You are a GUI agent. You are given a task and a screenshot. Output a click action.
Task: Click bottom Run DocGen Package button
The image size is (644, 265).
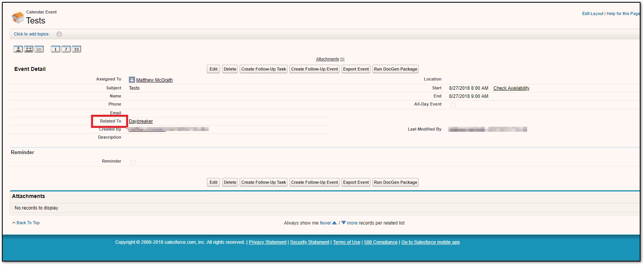[x=396, y=182]
